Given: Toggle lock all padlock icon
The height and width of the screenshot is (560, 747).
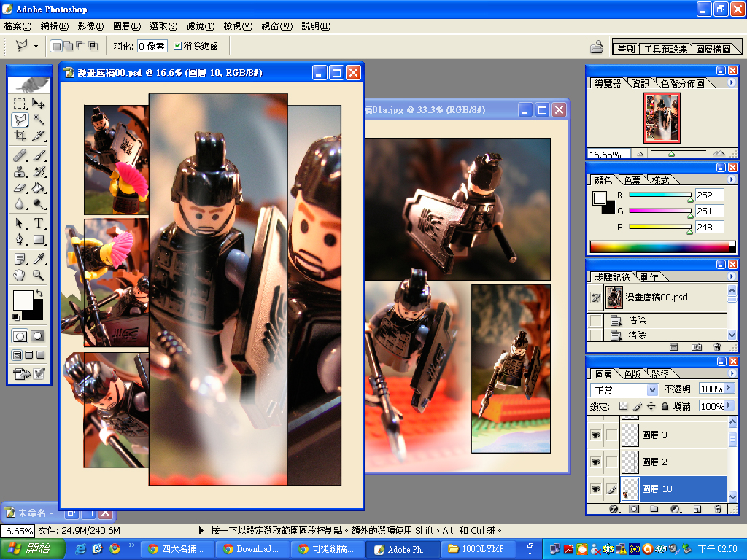Looking at the screenshot, I should click(x=665, y=406).
